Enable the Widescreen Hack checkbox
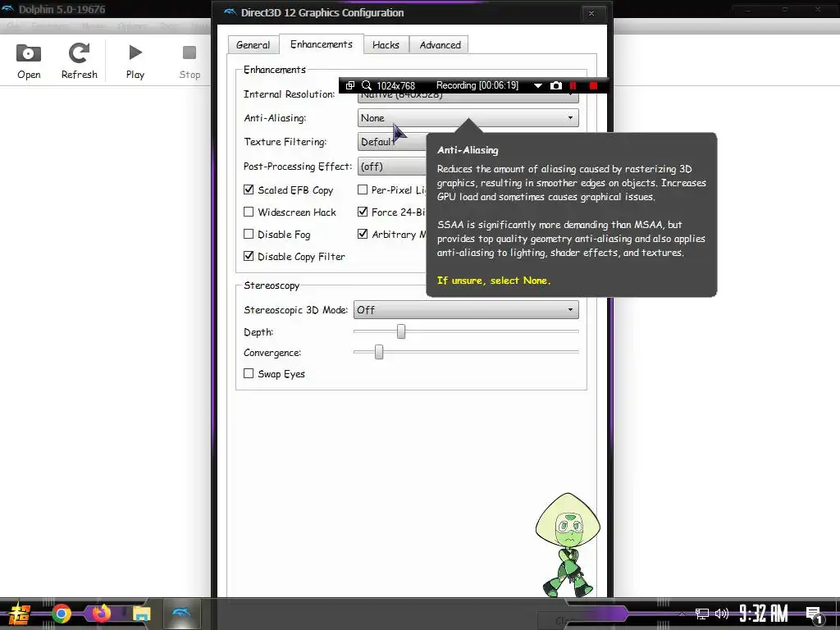 pyautogui.click(x=249, y=212)
